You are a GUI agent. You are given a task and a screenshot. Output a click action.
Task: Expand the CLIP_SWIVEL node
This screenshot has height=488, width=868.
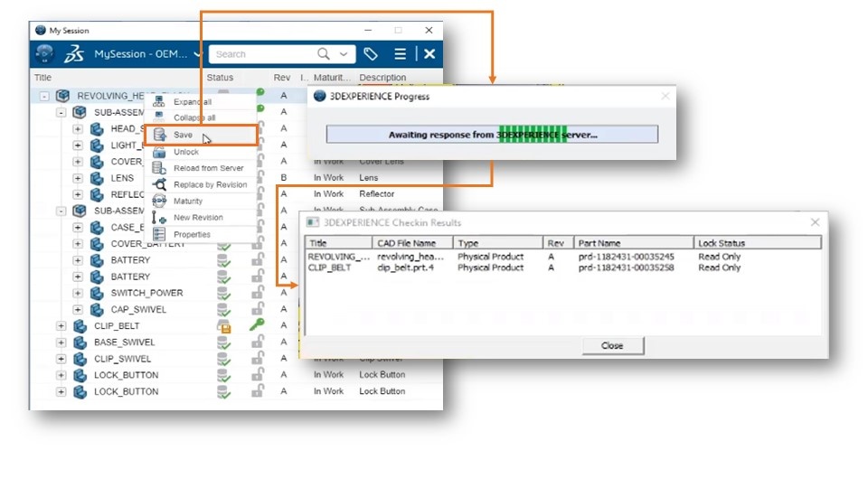[61, 359]
